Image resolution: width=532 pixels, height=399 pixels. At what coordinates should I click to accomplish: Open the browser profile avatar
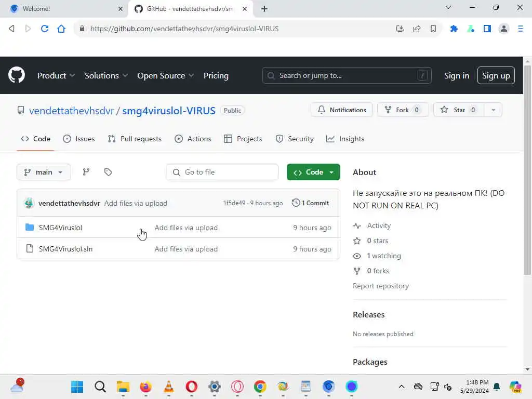tap(504, 29)
